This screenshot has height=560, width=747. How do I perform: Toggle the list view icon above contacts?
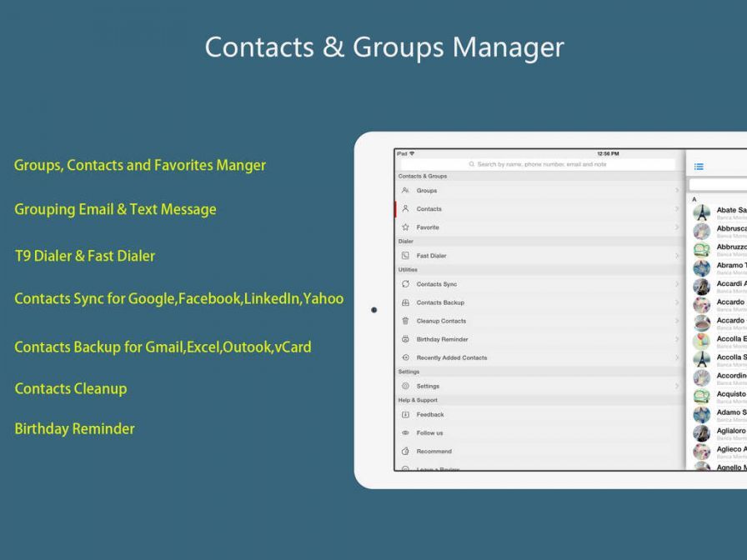699,167
